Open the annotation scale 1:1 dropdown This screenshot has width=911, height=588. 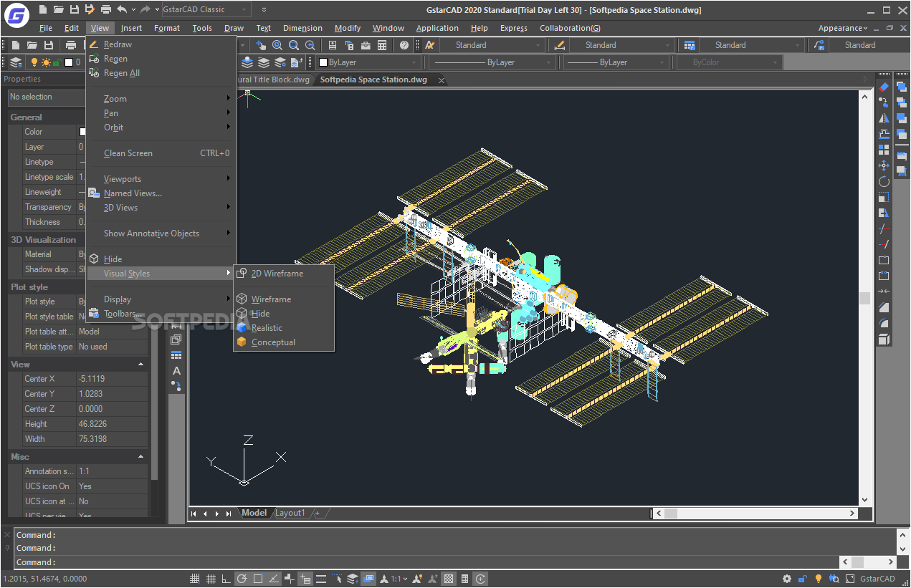(x=400, y=579)
